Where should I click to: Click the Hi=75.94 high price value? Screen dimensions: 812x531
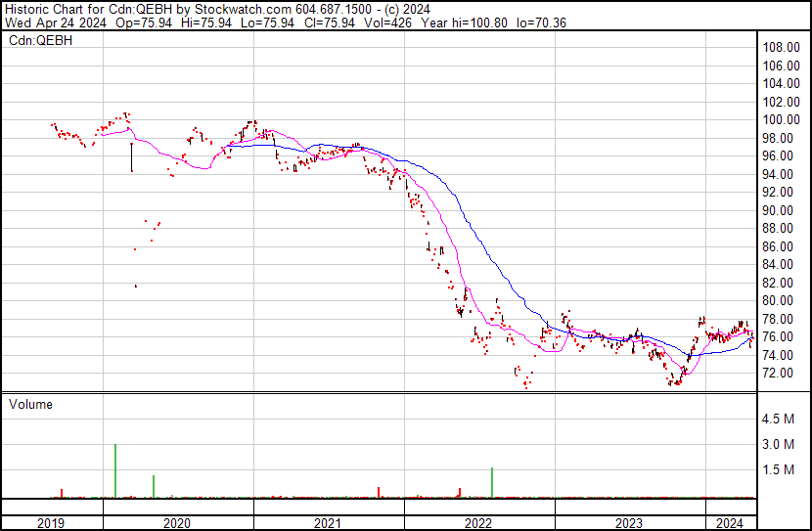click(206, 22)
